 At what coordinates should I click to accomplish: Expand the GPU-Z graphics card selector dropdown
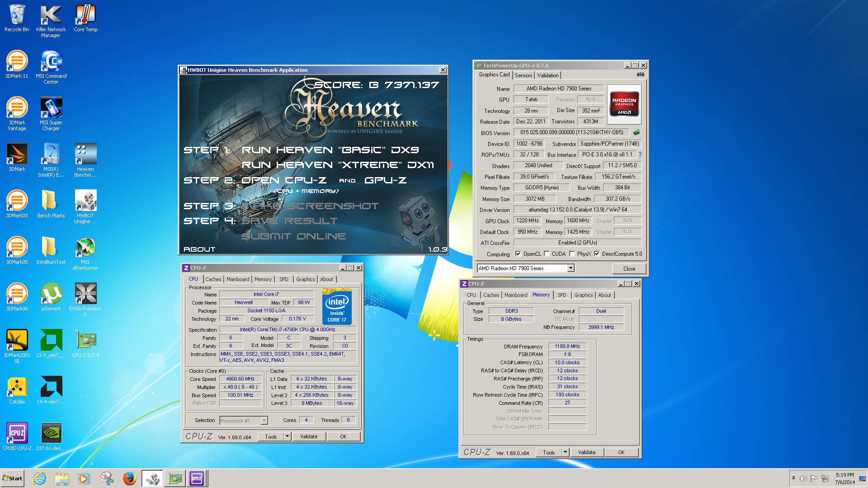(571, 268)
